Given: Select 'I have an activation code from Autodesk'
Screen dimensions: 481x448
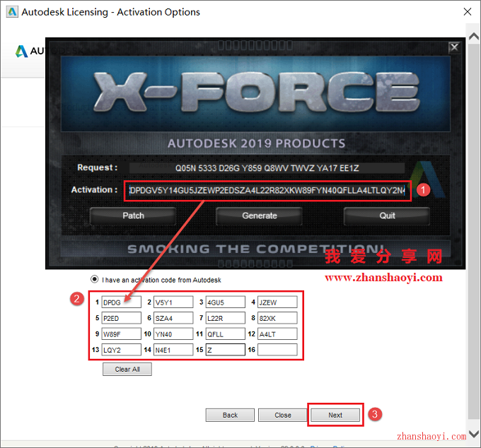Looking at the screenshot, I should tap(94, 279).
